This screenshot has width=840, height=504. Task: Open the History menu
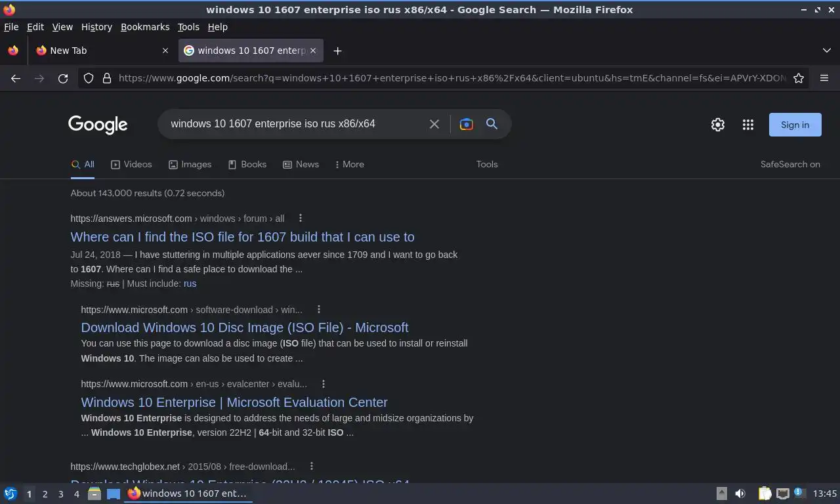pos(96,27)
